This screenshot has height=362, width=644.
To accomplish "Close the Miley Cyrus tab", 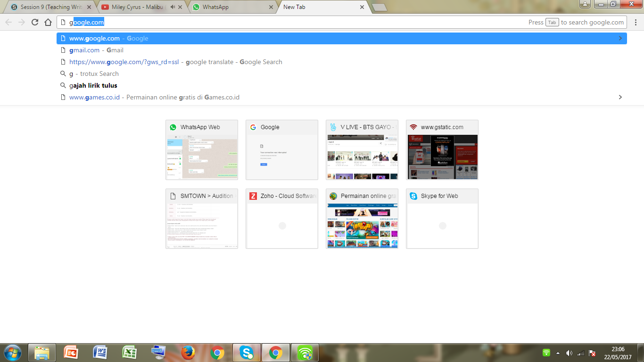I will tap(180, 7).
